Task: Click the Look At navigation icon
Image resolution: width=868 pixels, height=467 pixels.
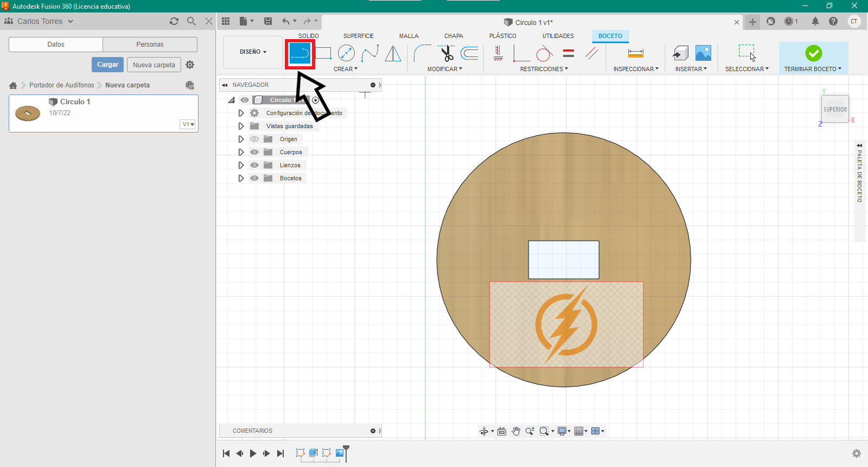Action: tap(502, 431)
